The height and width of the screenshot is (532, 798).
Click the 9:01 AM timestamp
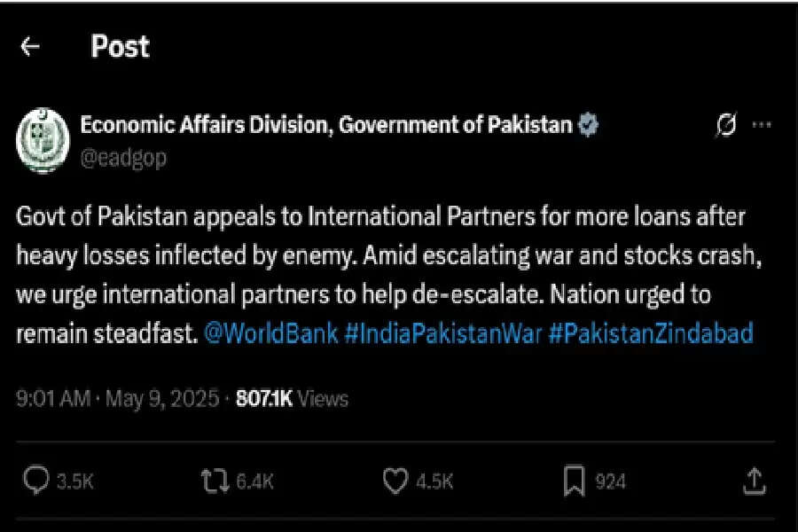point(53,399)
